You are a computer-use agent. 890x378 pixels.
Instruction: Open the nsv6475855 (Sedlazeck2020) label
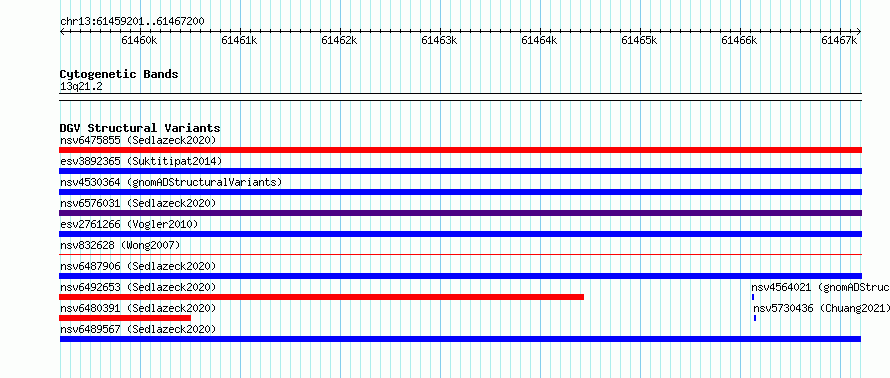pyautogui.click(x=138, y=140)
